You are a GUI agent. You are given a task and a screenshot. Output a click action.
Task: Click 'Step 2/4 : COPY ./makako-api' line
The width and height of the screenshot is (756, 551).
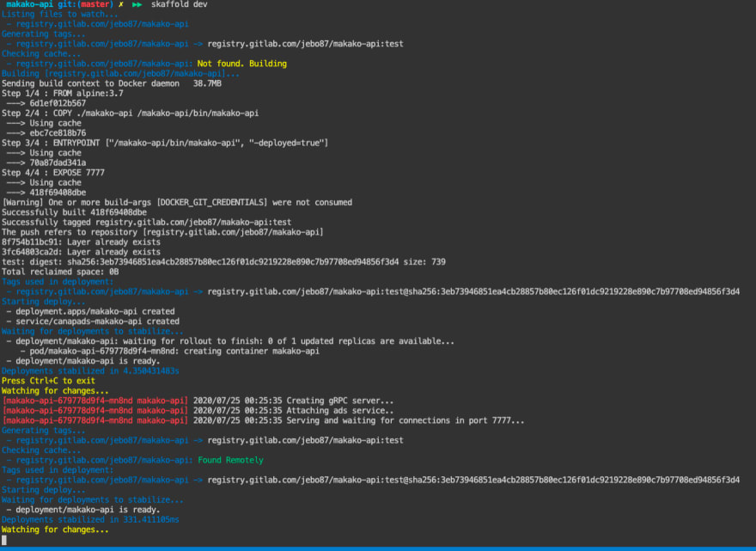coord(131,113)
